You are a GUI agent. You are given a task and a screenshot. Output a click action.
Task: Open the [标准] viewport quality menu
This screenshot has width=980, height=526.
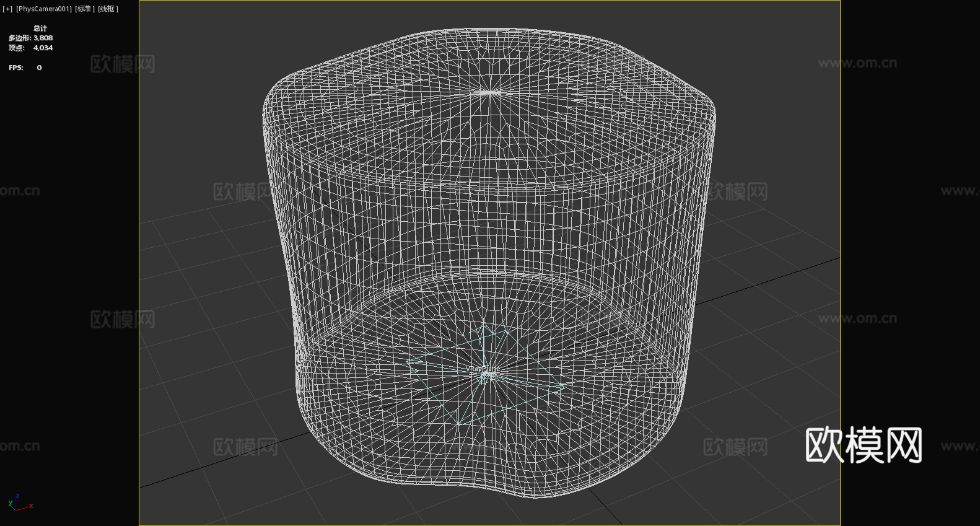click(85, 9)
